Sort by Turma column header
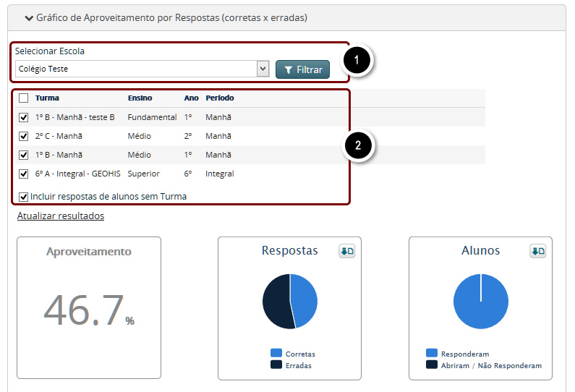The image size is (575, 392). point(47,98)
